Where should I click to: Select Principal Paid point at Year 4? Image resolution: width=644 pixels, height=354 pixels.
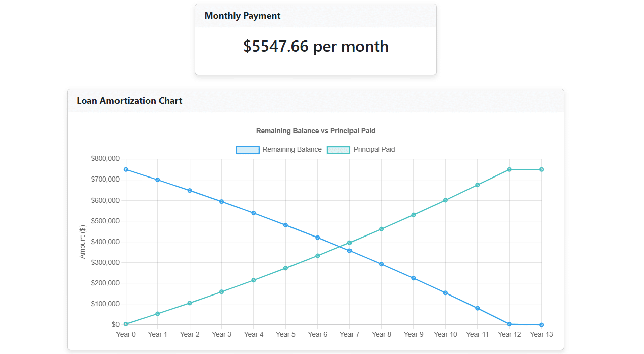[x=254, y=280]
